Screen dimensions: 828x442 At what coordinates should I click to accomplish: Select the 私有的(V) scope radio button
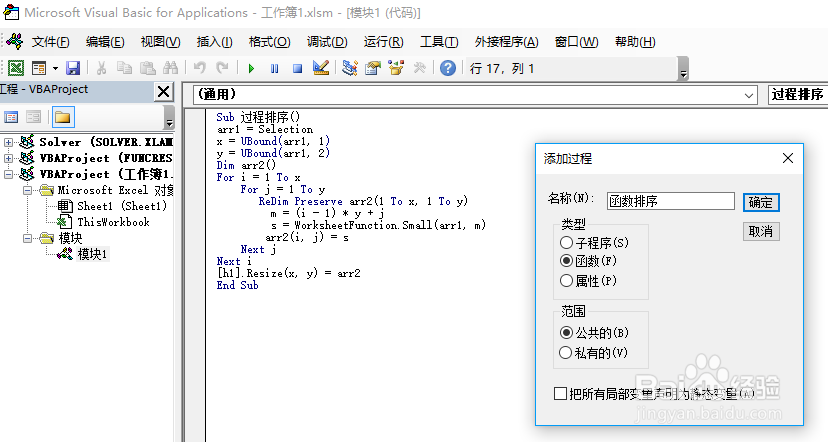point(566,352)
